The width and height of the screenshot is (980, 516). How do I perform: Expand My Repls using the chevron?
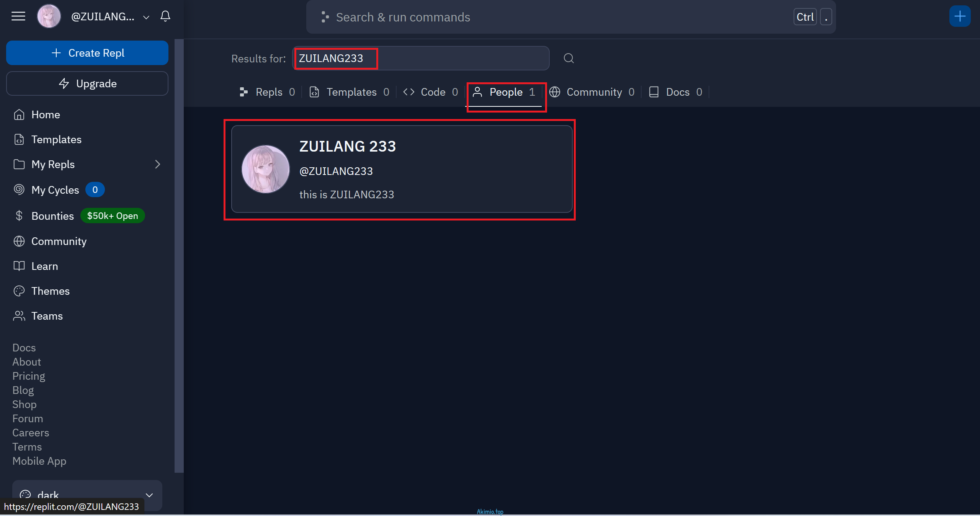158,164
